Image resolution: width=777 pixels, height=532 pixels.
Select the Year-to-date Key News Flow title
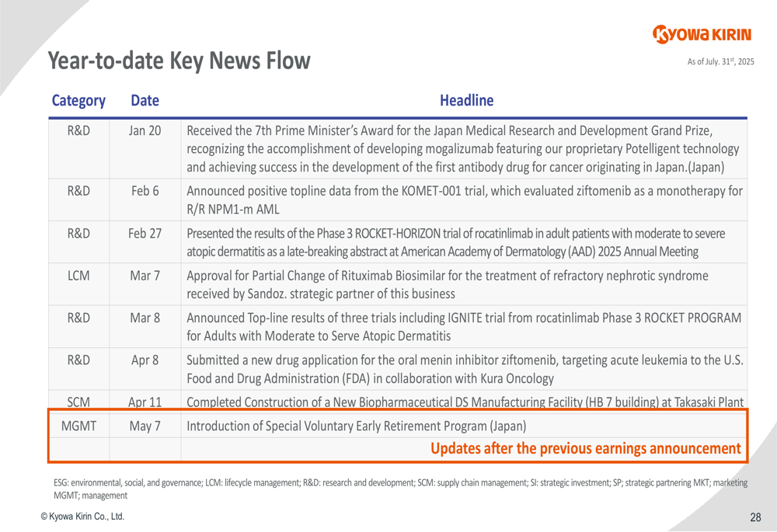coord(179,61)
